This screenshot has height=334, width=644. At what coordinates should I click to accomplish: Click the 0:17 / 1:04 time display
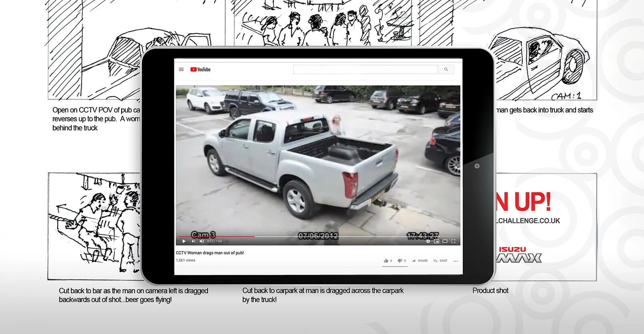214,241
